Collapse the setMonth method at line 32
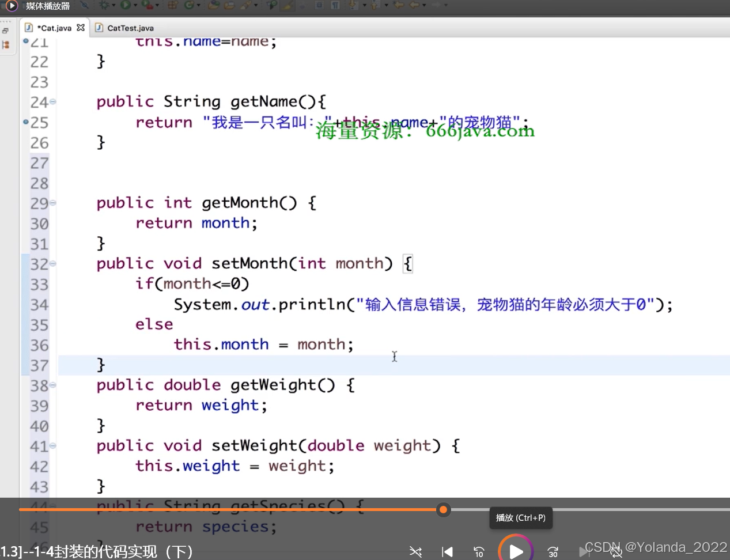Image resolution: width=730 pixels, height=560 pixels. [x=53, y=263]
